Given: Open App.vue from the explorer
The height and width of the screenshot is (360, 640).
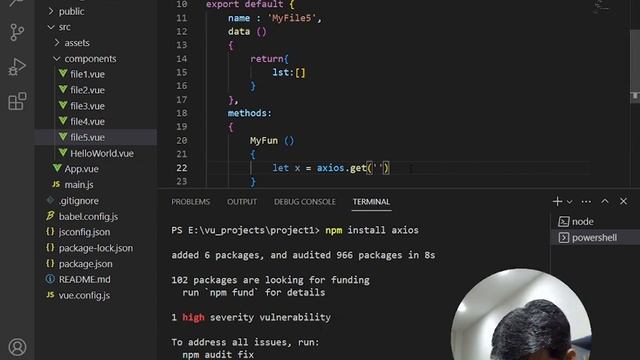Looking at the screenshot, I should (82, 169).
